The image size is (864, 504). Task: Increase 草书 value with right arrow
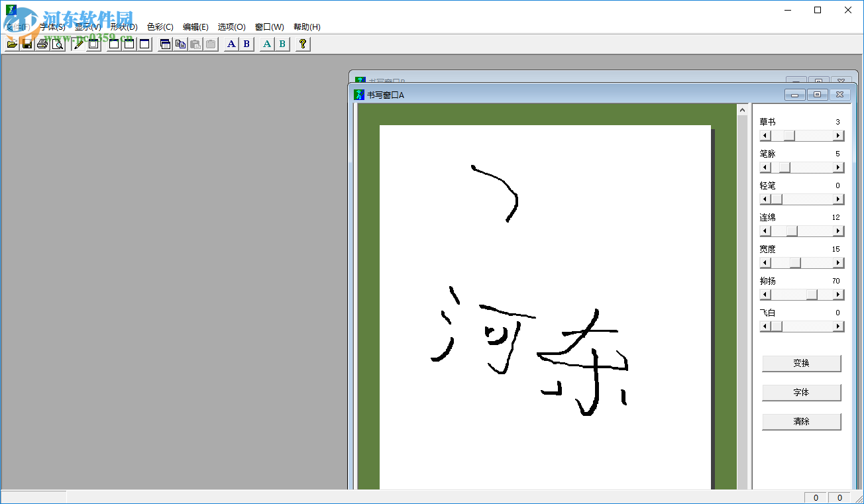tap(839, 135)
